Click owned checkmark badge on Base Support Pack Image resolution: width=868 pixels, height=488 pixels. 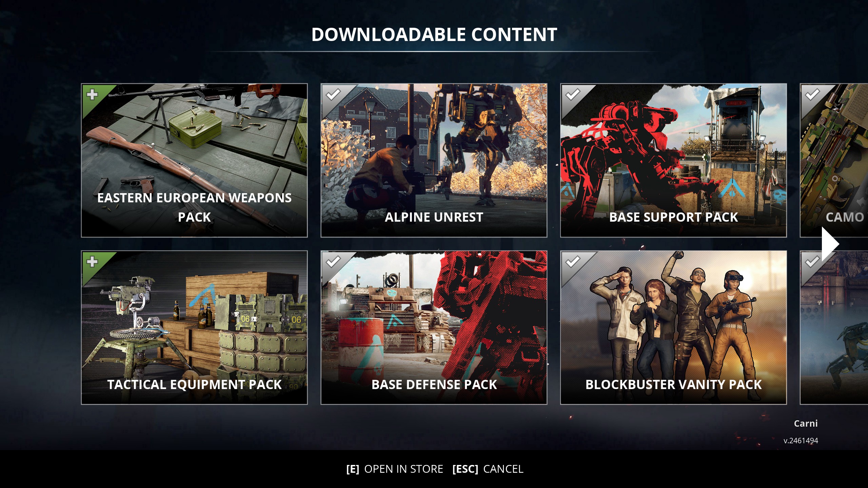tap(572, 95)
